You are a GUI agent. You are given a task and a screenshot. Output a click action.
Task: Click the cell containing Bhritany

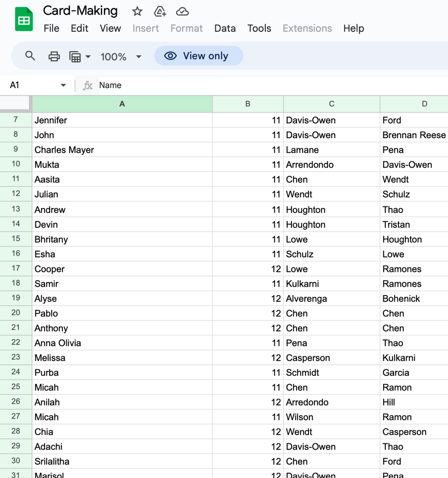(122, 239)
